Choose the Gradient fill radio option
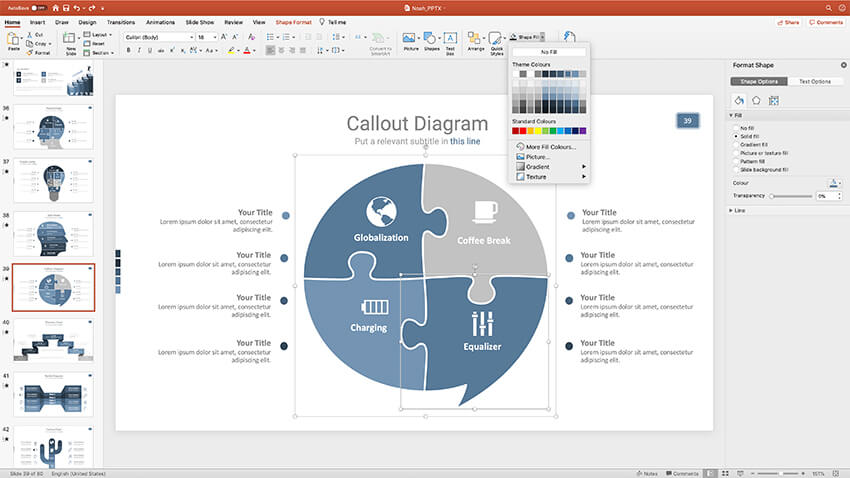 [736, 144]
